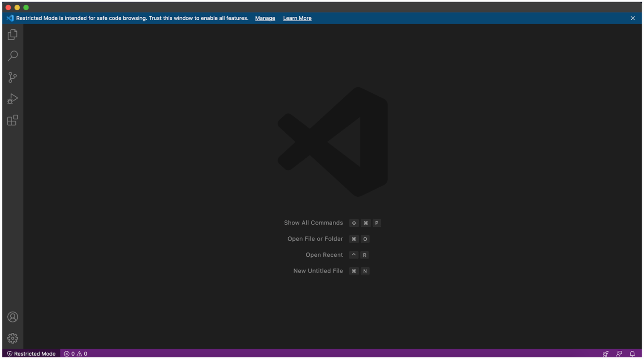Click Restricted Mode status bar item

[31, 354]
